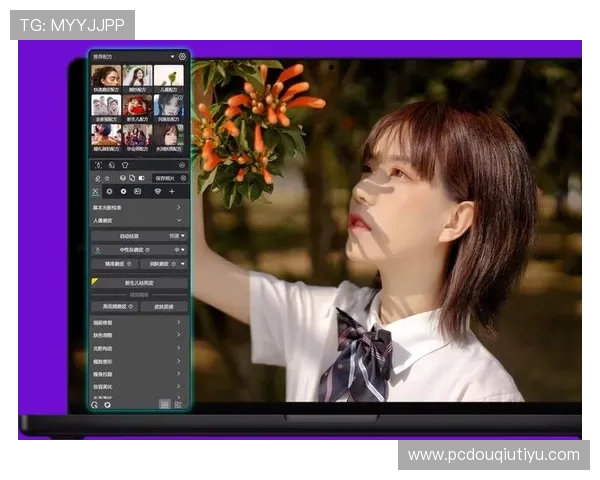The height and width of the screenshot is (480, 600).
Task: Click the 保存照片 button
Action: pyautogui.click(x=164, y=178)
